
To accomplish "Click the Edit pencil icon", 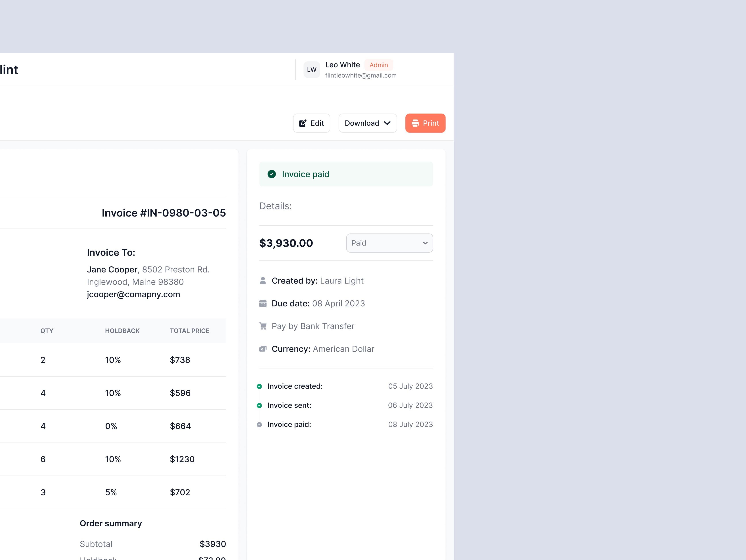I will pos(303,123).
